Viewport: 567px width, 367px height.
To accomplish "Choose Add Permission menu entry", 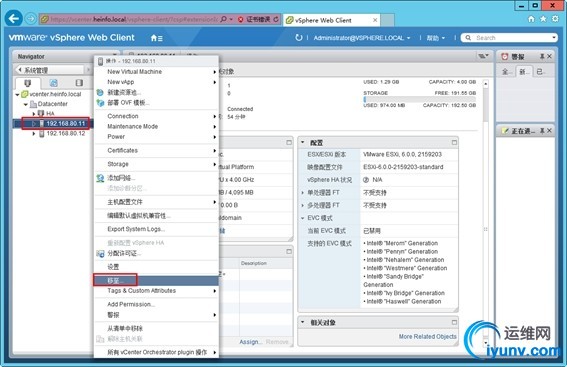I will [156, 304].
